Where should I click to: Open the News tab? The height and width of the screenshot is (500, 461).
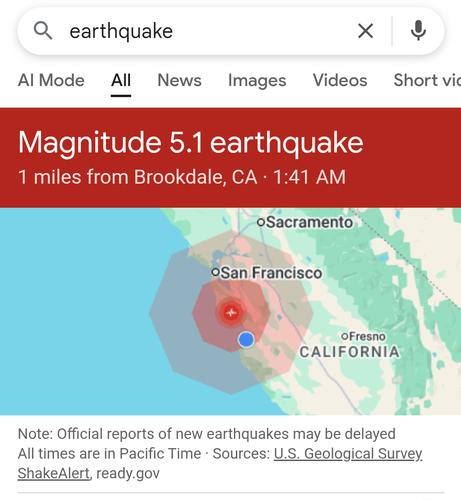click(179, 80)
